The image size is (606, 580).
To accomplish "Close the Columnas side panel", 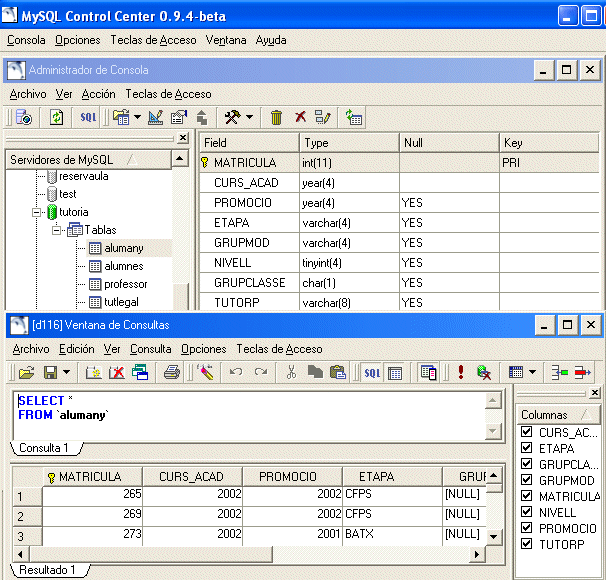I will [595, 393].
